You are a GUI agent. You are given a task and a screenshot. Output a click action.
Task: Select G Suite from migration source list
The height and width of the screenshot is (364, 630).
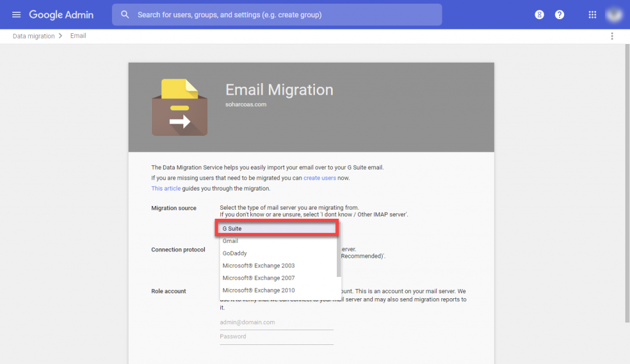tap(277, 228)
